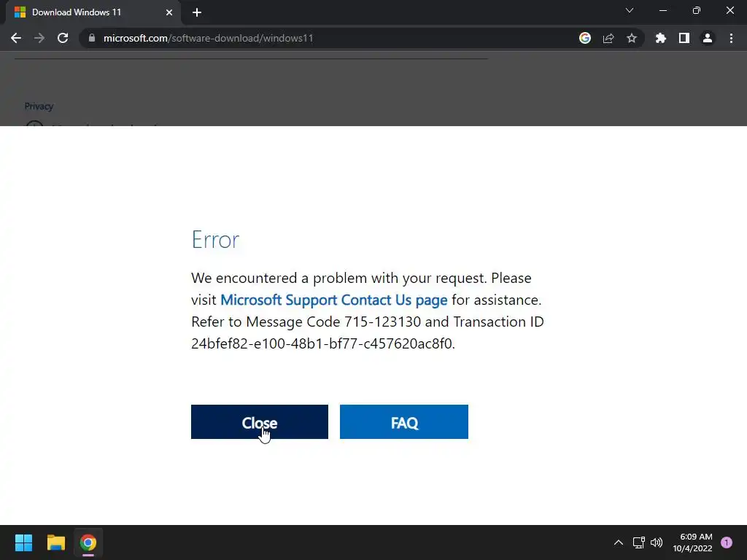The width and height of the screenshot is (747, 560).
Task: Close the Download Windows 11 tab
Action: [x=169, y=12]
